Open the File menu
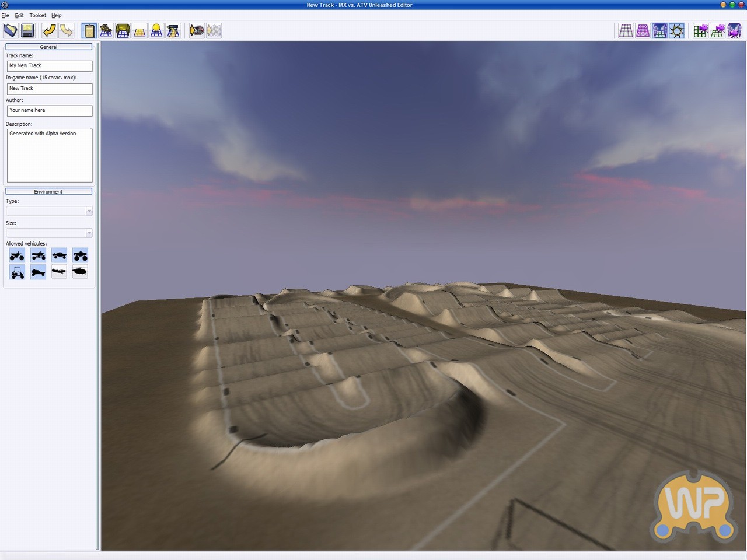This screenshot has width=747, height=560. coord(5,15)
